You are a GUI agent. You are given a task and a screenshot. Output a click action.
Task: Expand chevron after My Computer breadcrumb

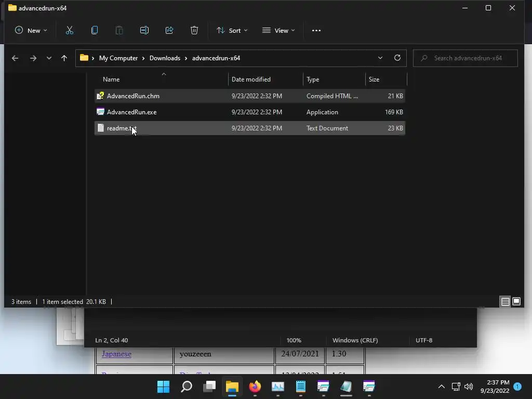point(143,58)
